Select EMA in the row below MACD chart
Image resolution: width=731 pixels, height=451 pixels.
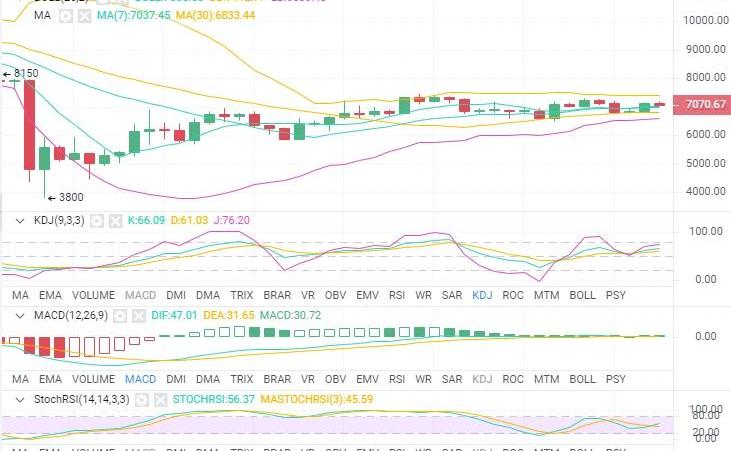pos(50,379)
